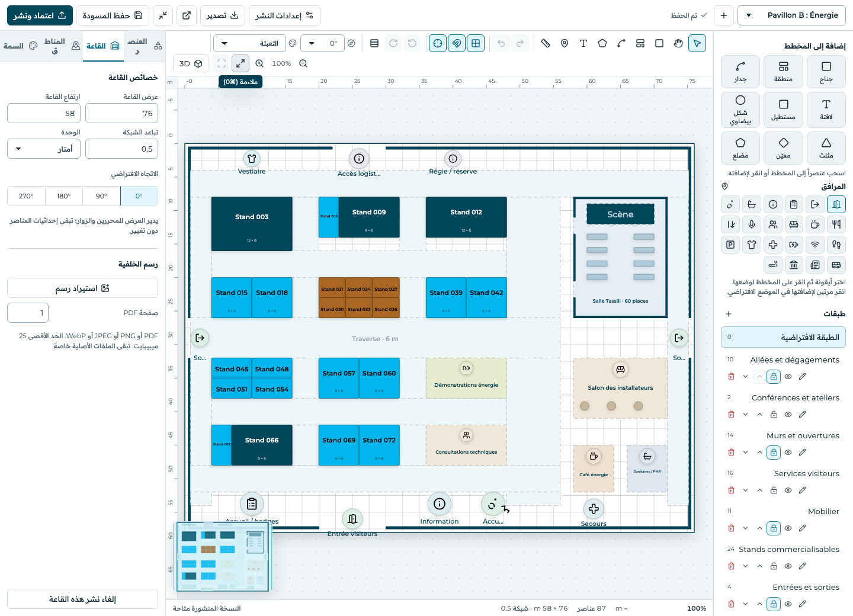
Task: Set default orientation to 90°
Action: click(x=101, y=196)
